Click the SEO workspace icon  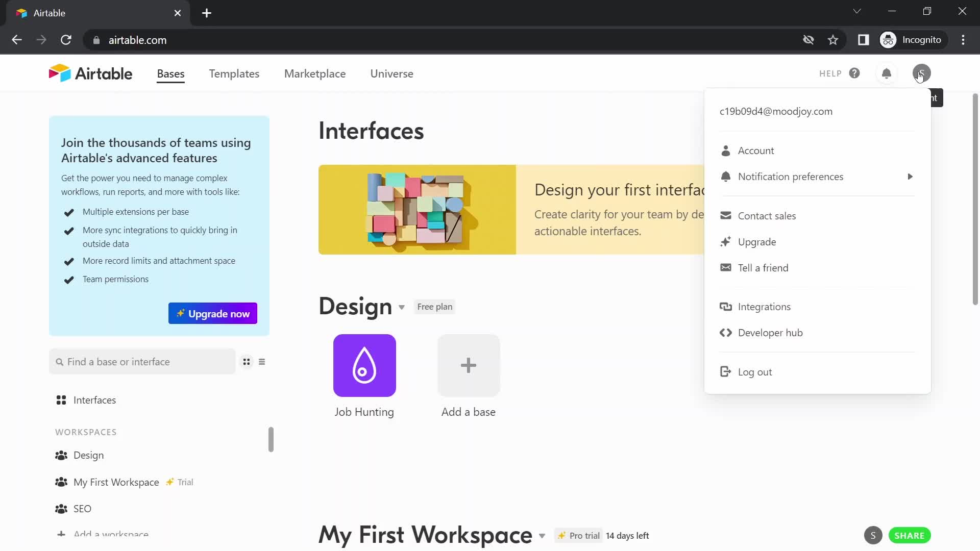[x=62, y=509]
